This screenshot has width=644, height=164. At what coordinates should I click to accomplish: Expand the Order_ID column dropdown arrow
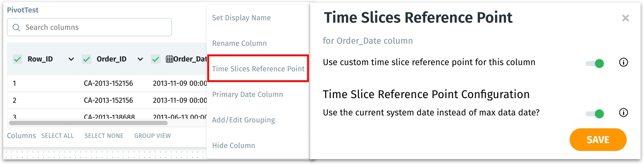(x=140, y=59)
